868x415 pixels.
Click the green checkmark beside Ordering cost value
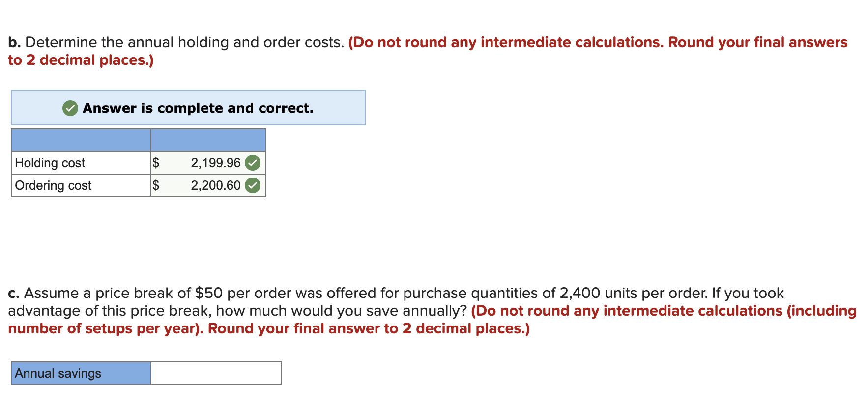(254, 185)
